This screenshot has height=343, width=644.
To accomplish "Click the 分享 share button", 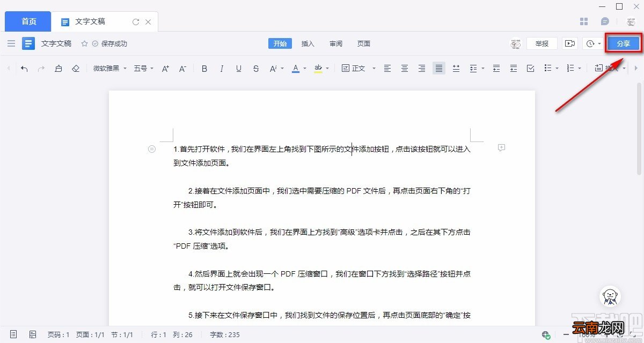I will 623,44.
